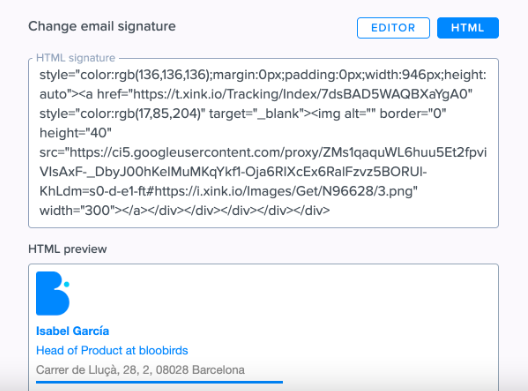Click the border="0" attribute text
This screenshot has width=528, height=391.
[413, 114]
